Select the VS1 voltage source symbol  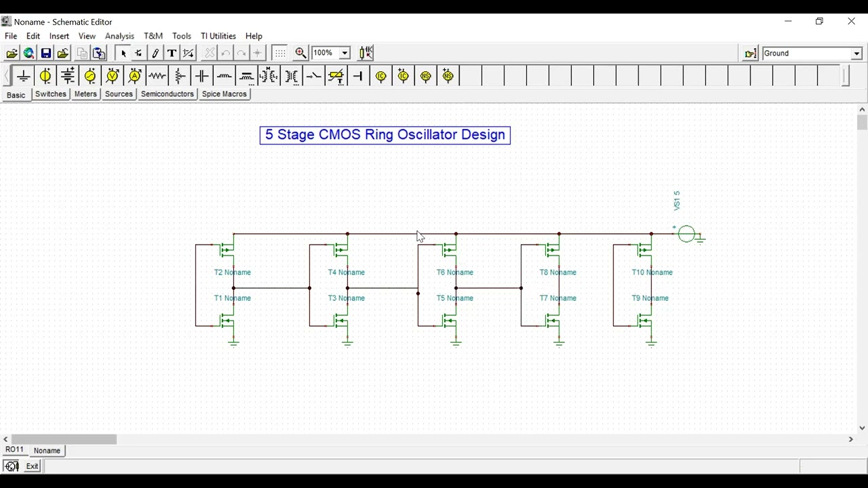pos(686,234)
